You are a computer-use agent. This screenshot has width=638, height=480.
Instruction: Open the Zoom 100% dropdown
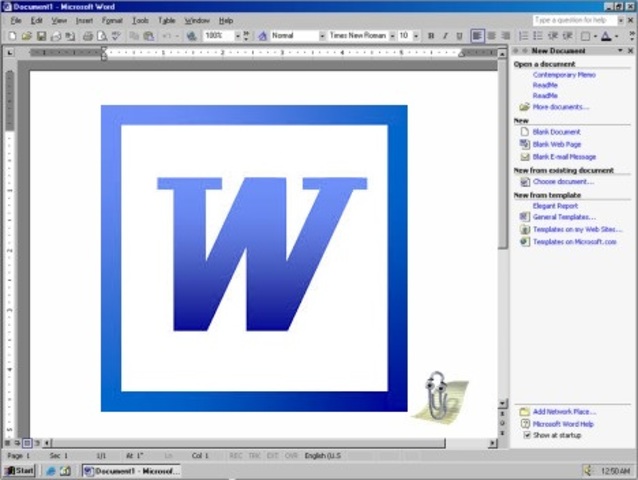tap(238, 36)
